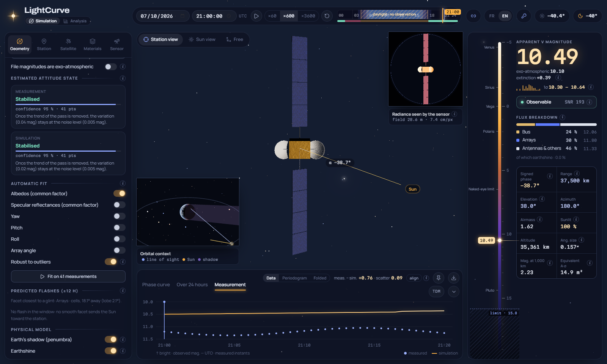Start simulation playback with the play icon

pos(256,16)
